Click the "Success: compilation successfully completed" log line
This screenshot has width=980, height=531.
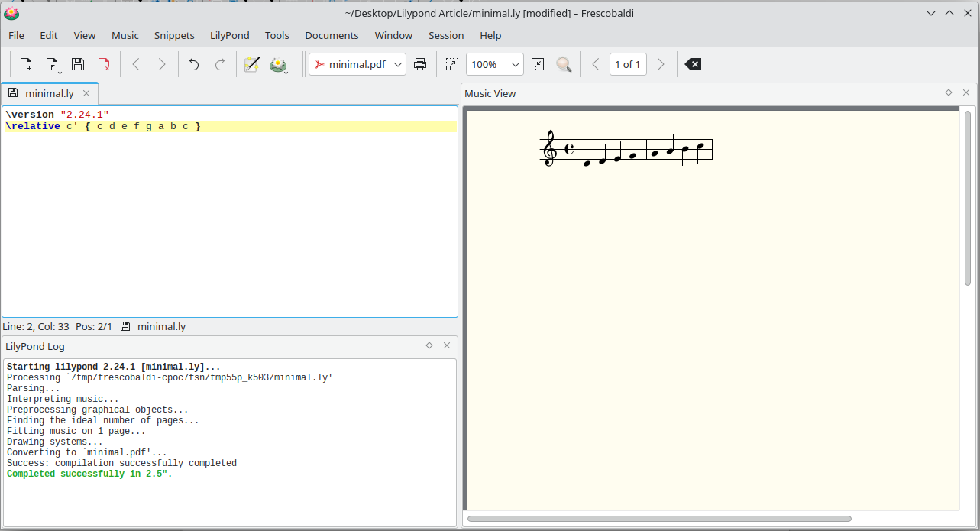click(x=121, y=463)
